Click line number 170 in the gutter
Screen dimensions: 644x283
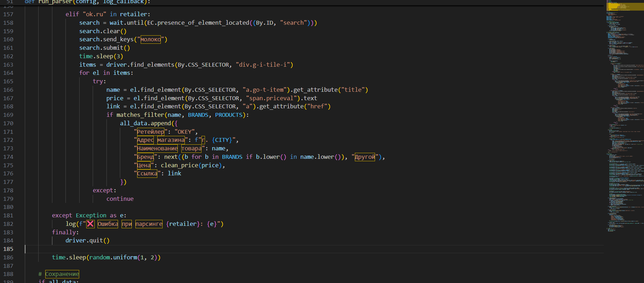8,123
